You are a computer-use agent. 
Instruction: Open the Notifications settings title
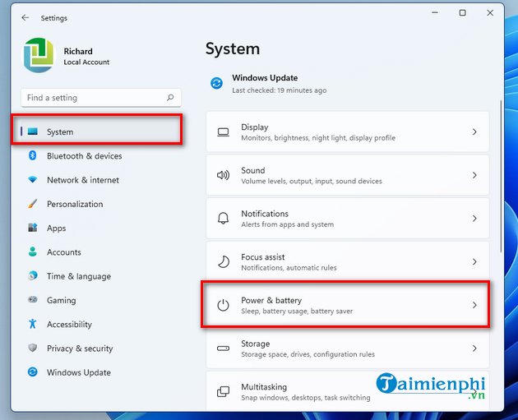click(x=265, y=214)
